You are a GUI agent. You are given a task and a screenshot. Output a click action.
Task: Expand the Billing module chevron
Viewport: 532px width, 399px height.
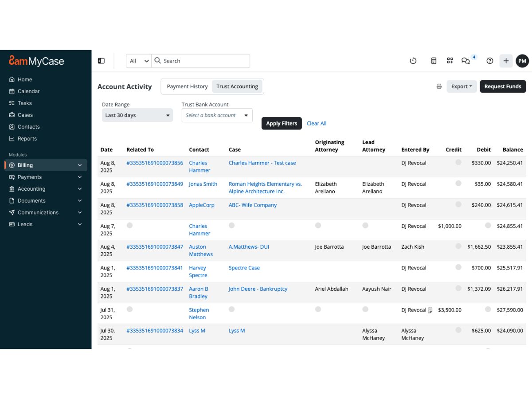tap(80, 165)
